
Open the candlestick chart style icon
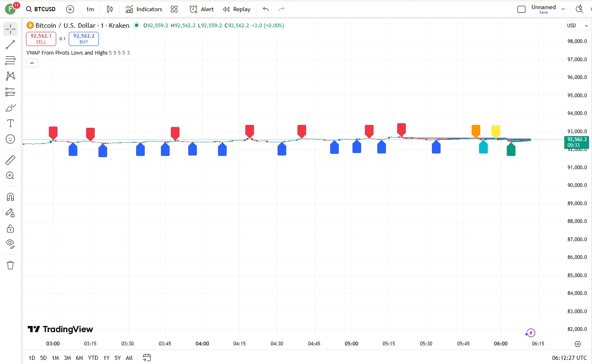pyautogui.click(x=110, y=9)
